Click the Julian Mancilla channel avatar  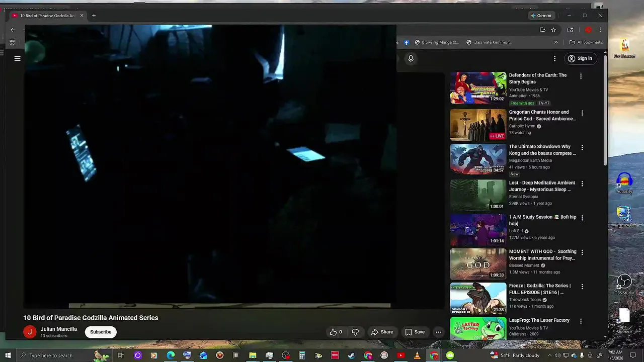coord(30,332)
